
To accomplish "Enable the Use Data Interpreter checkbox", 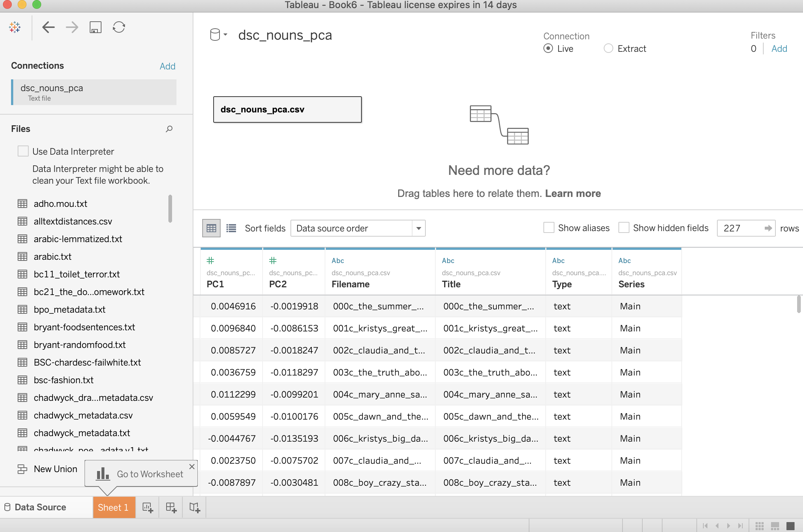I will [23, 151].
